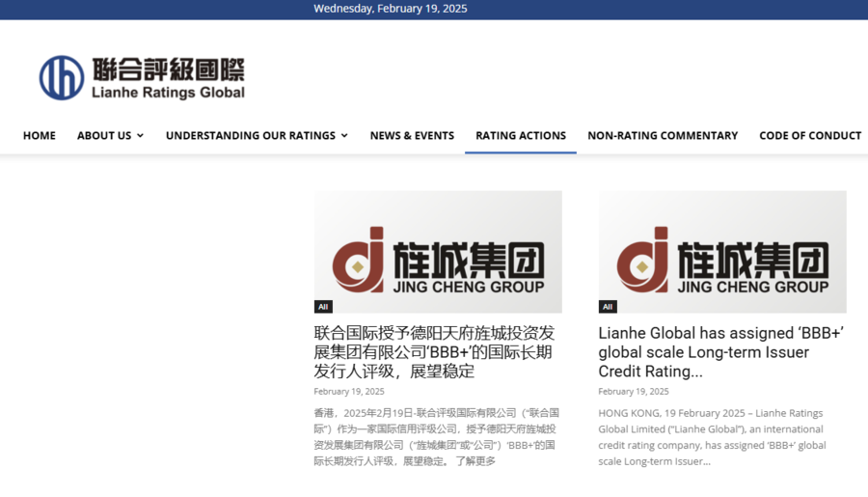Viewport: 868px width, 497px height.
Task: Select the RATING ACTIONS tab
Action: coord(521,136)
